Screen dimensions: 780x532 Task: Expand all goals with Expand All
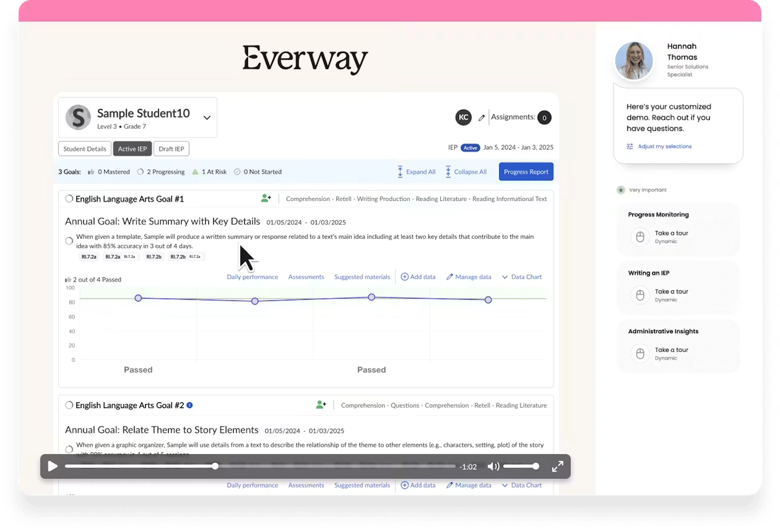pyautogui.click(x=416, y=172)
